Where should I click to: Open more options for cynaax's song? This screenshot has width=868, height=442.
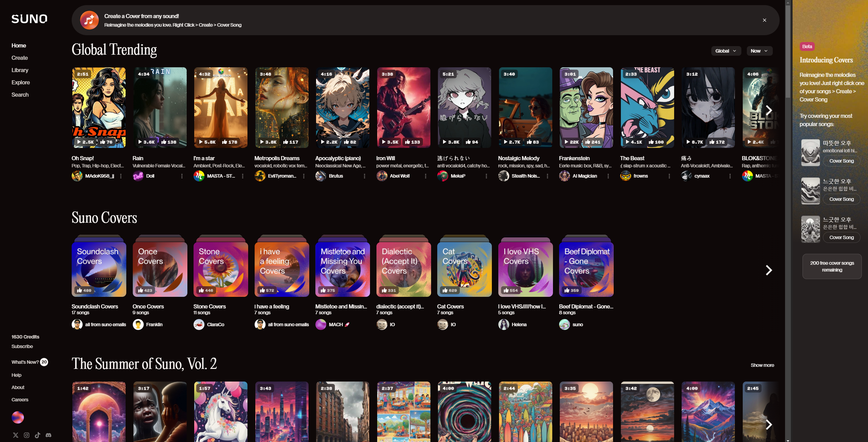click(730, 176)
